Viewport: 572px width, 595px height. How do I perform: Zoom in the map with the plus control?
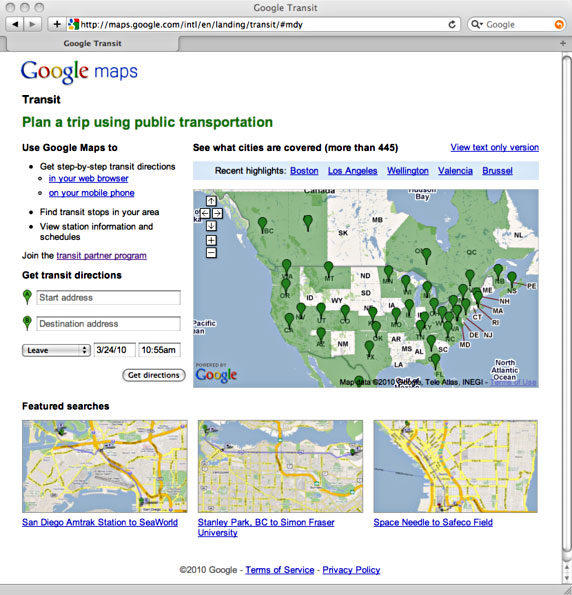click(211, 240)
